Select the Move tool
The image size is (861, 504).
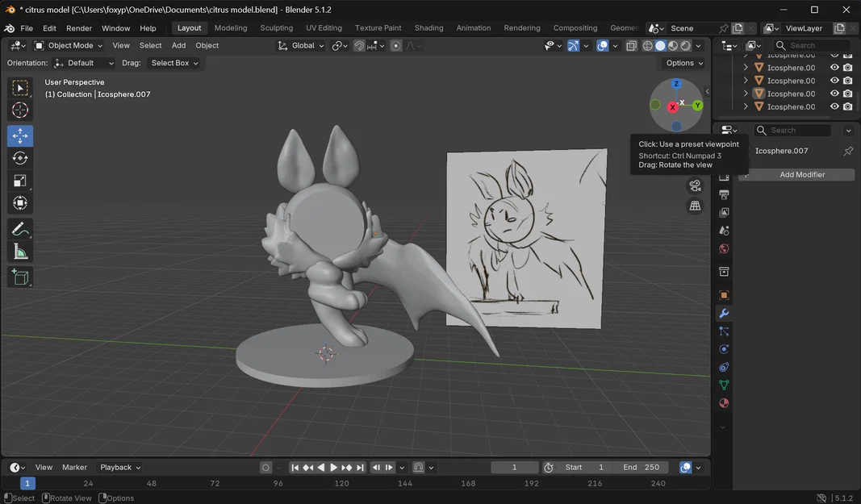pyautogui.click(x=20, y=135)
